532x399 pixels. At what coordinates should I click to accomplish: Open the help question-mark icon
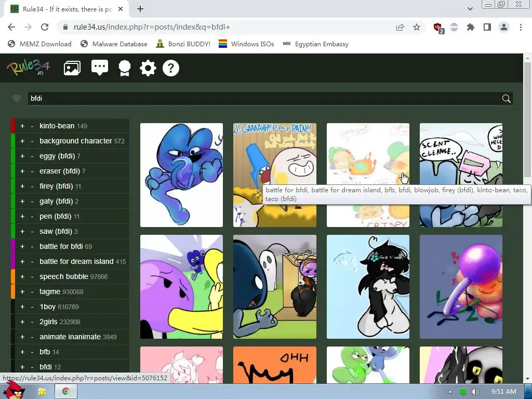click(170, 68)
